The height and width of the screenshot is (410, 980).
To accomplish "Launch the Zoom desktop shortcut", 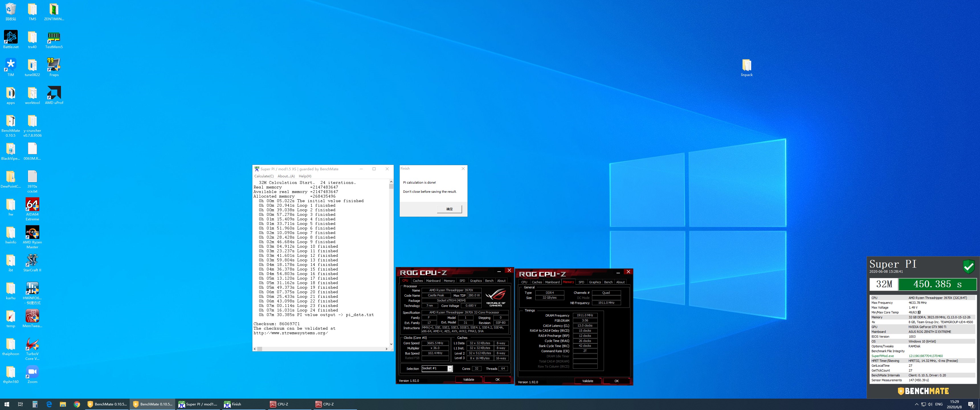I will (32, 375).
